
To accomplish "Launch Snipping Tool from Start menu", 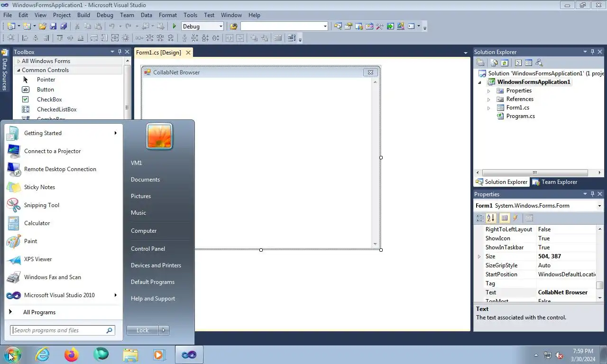I will click(42, 205).
